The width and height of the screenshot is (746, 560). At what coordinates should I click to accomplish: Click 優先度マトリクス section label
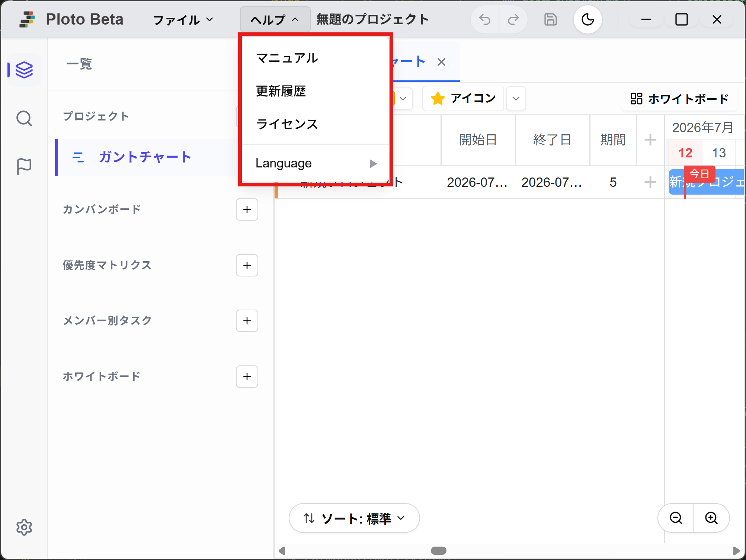pos(107,265)
